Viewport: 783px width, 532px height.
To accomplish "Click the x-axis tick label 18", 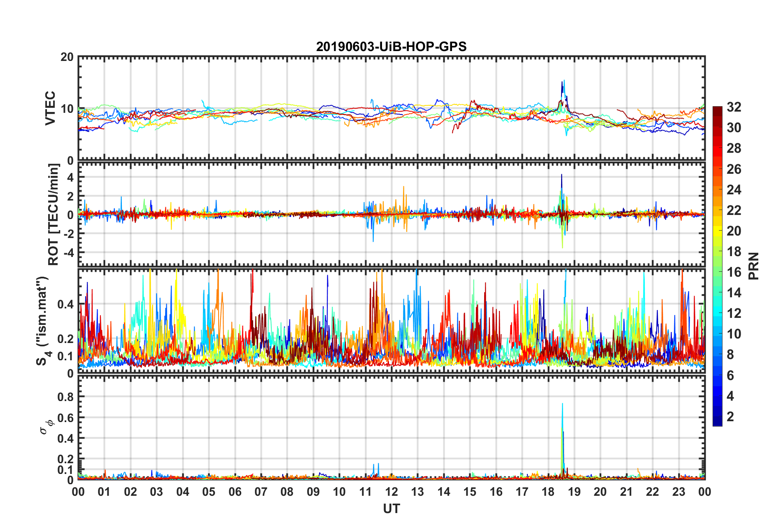I will tap(548, 492).
